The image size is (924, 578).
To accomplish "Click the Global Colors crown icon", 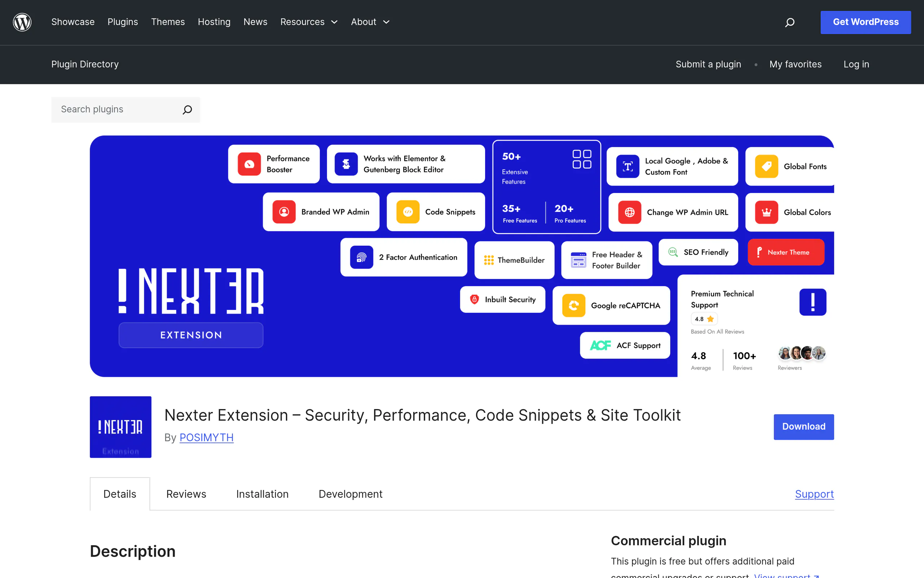I will (x=766, y=212).
